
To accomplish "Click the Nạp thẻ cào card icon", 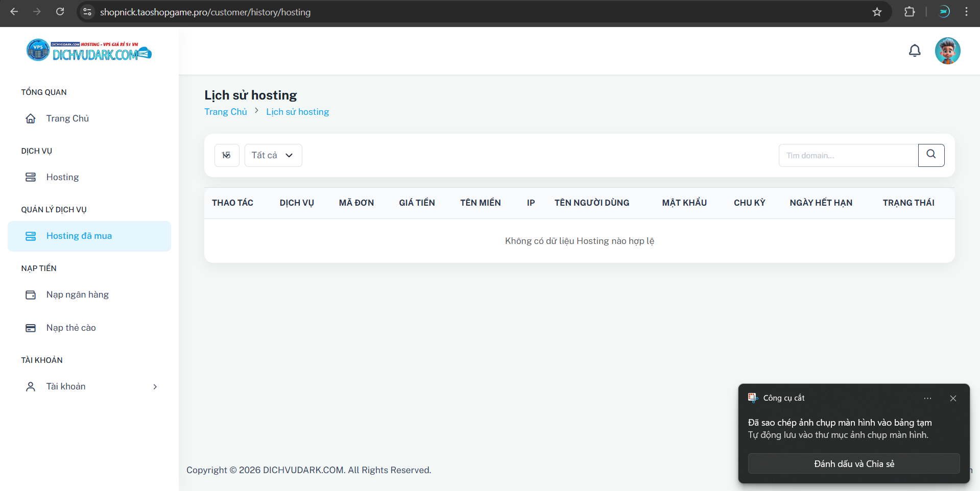I will (x=31, y=328).
